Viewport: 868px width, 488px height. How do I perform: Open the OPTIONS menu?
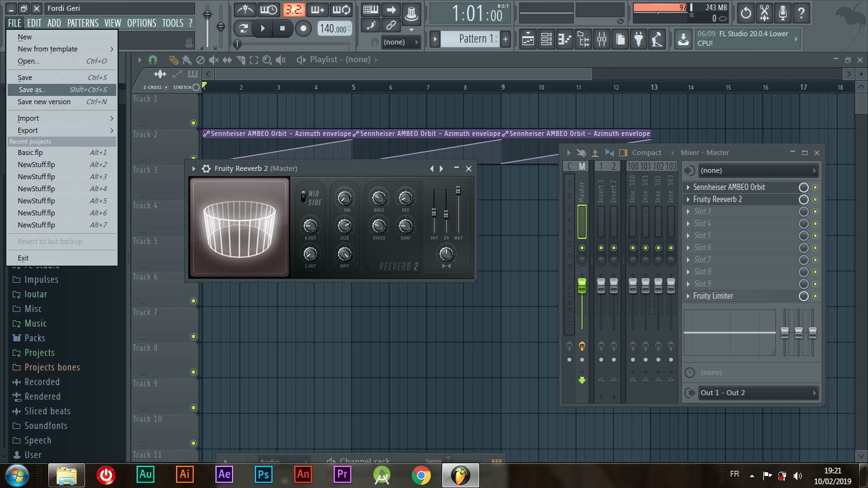click(x=141, y=23)
